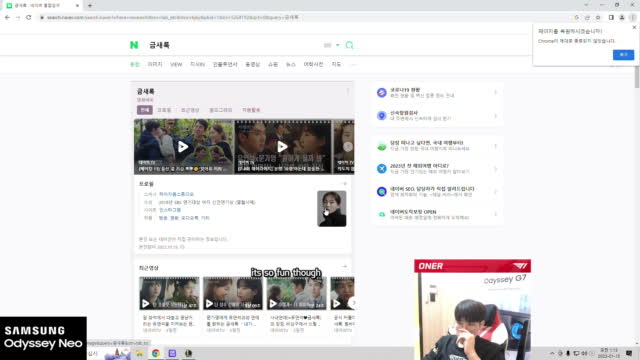640x360 pixels.
Task: Close the restore pages popup
Action: (x=634, y=27)
